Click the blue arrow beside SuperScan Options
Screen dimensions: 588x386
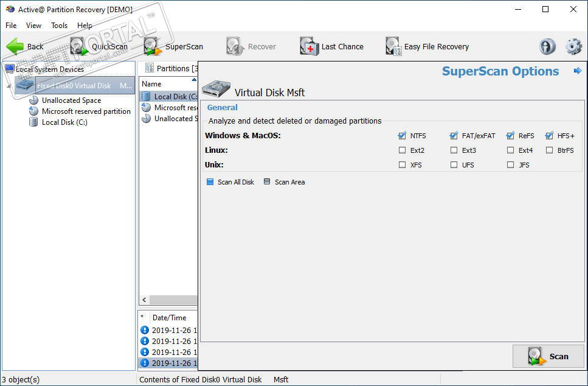pos(578,71)
